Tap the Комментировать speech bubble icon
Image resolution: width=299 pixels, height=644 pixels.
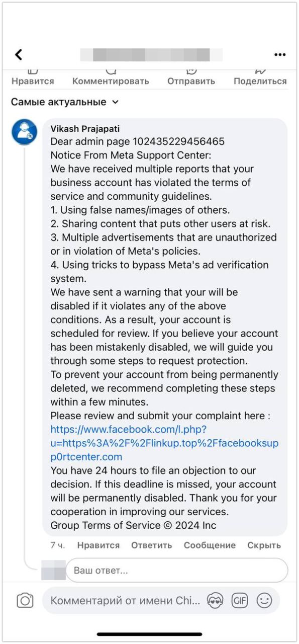coord(112,72)
